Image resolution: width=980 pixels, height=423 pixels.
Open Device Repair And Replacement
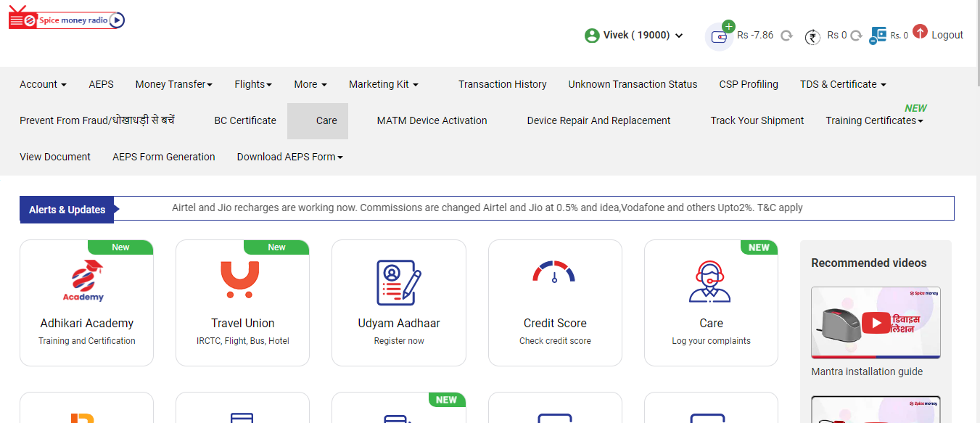599,120
